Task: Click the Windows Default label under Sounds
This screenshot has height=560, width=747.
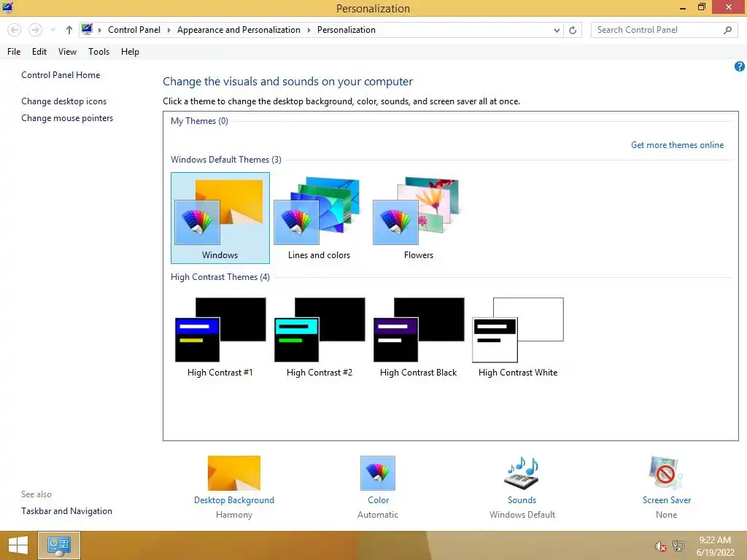Action: click(522, 515)
